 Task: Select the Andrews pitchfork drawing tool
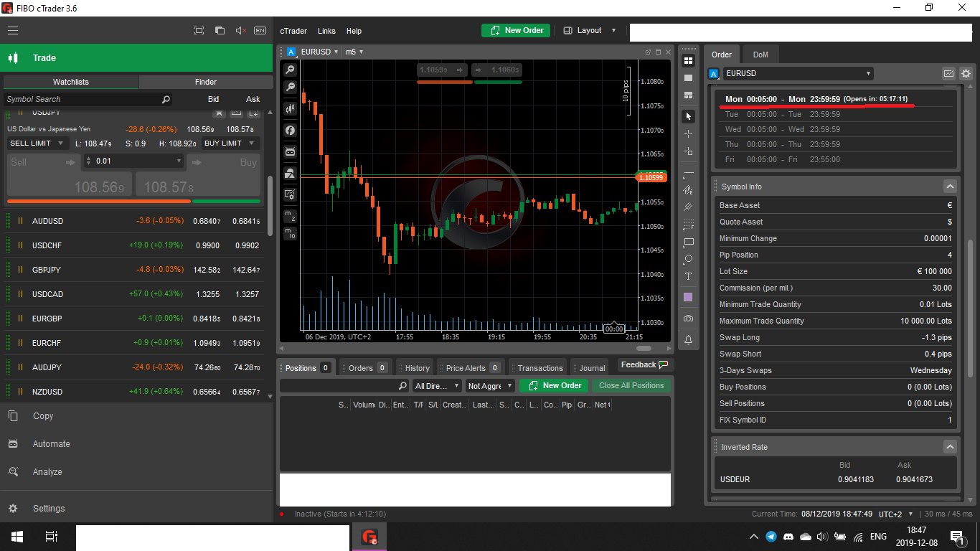click(x=689, y=207)
